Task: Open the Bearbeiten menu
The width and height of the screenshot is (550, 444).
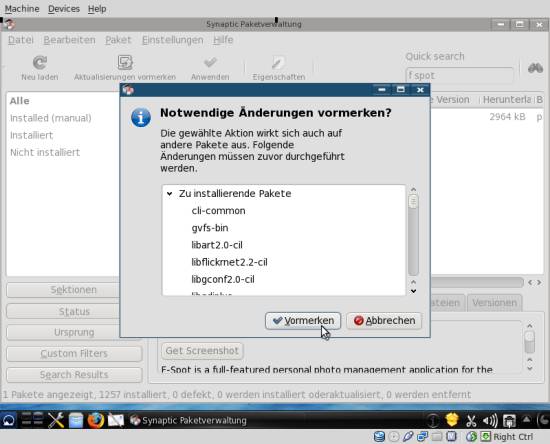Action: tap(69, 40)
